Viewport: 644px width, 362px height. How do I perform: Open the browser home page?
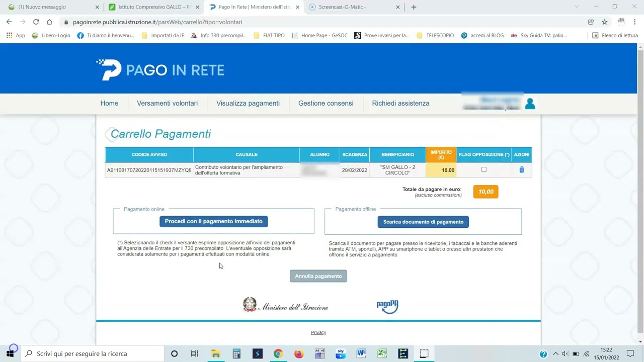point(49,22)
